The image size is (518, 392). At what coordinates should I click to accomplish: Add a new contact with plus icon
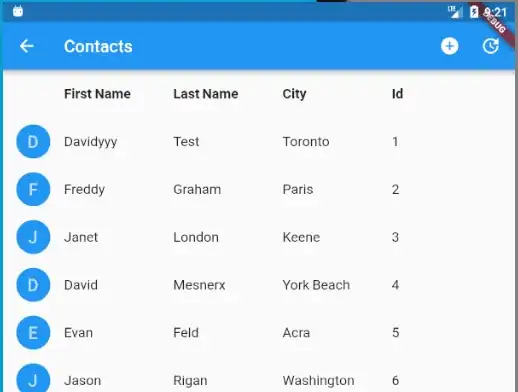click(x=449, y=46)
